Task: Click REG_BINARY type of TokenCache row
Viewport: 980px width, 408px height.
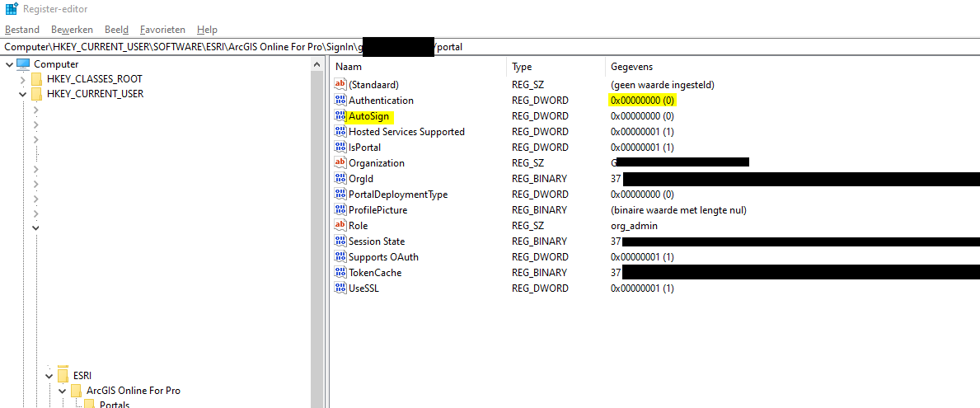Action: (x=539, y=272)
